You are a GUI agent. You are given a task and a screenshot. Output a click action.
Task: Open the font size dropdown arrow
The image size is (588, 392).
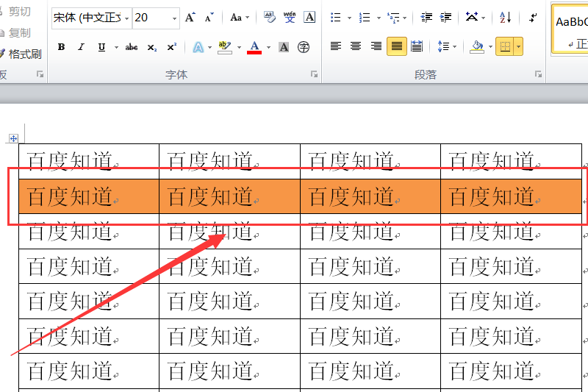(174, 18)
